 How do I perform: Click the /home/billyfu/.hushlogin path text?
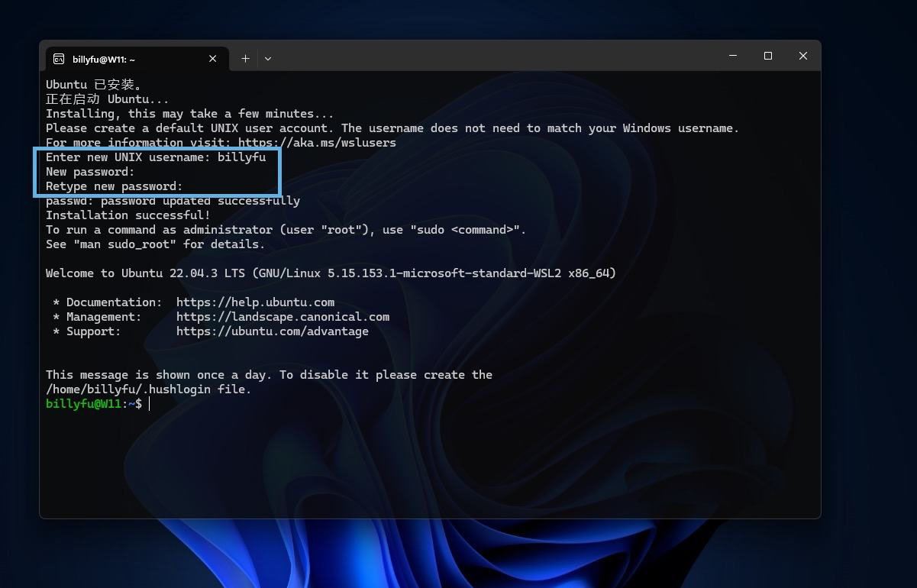coord(148,389)
